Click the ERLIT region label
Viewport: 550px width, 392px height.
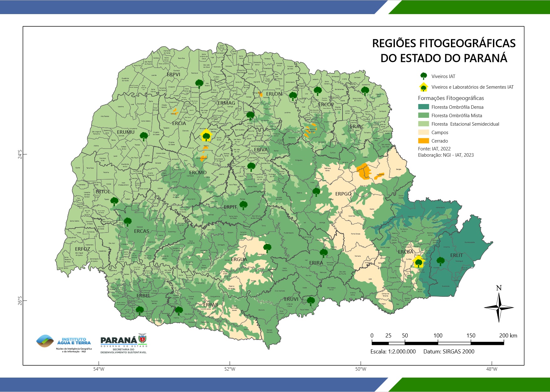click(457, 255)
